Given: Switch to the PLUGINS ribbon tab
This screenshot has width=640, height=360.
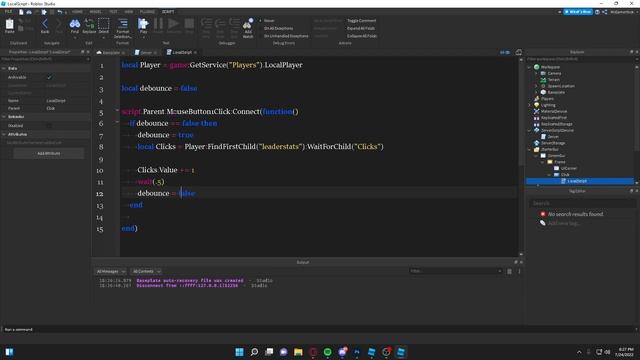Looking at the screenshot, I should tap(147, 12).
